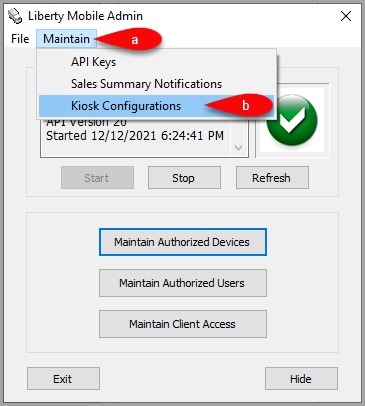The height and width of the screenshot is (406, 365).
Task: Click the red callout labeled b
Action: pyautogui.click(x=239, y=105)
